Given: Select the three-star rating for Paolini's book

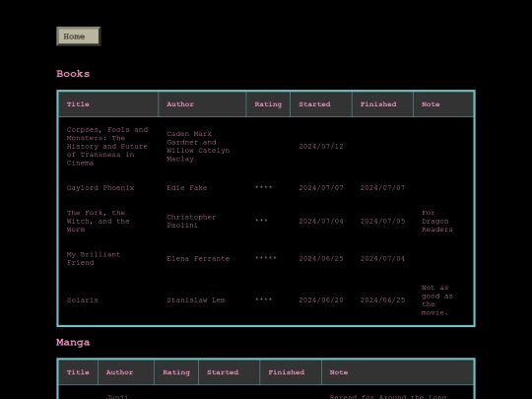Looking at the screenshot, I should (x=261, y=221).
